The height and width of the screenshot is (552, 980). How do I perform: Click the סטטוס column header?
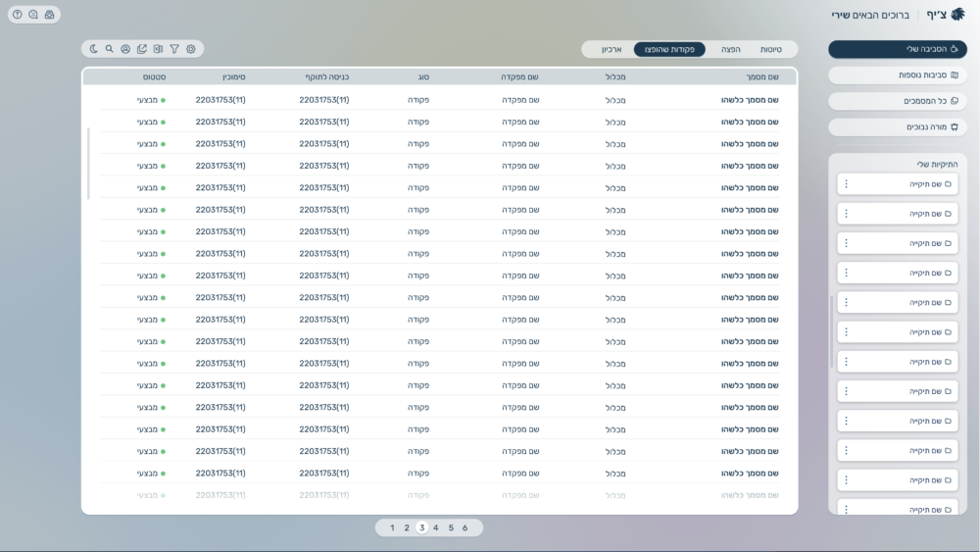[x=155, y=76]
